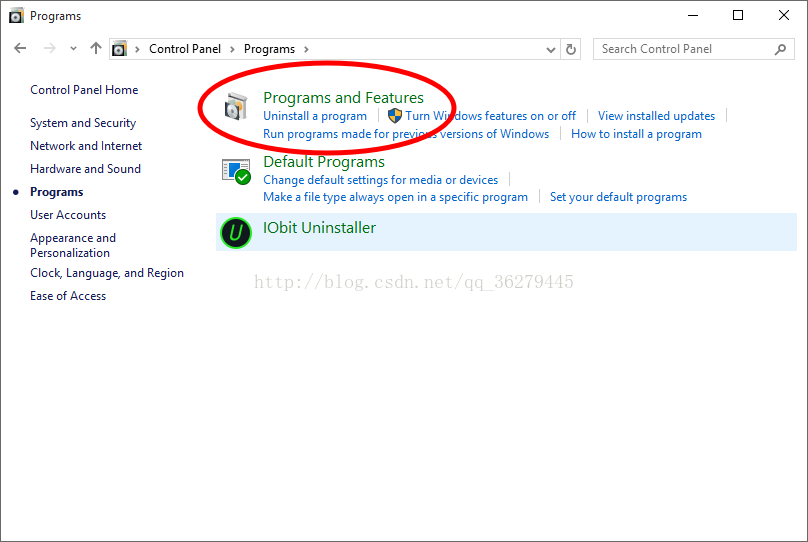This screenshot has width=808, height=542.
Task: Click How to install a program
Action: click(x=636, y=134)
